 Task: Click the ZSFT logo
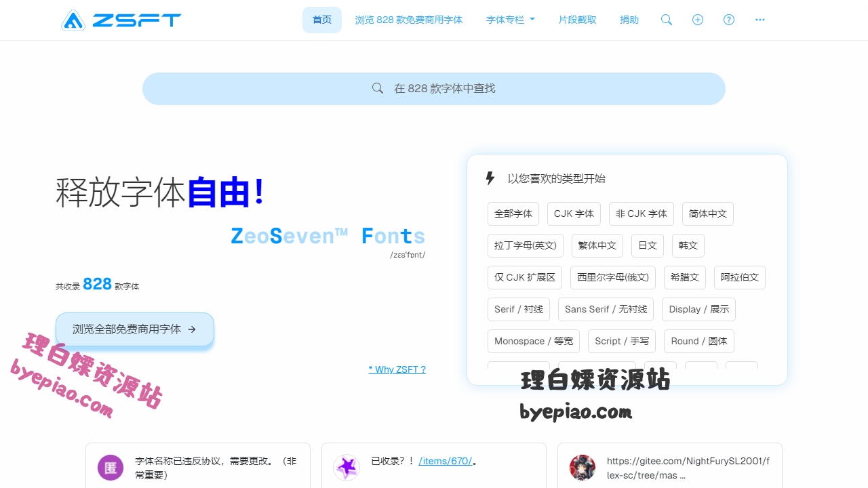tap(121, 20)
